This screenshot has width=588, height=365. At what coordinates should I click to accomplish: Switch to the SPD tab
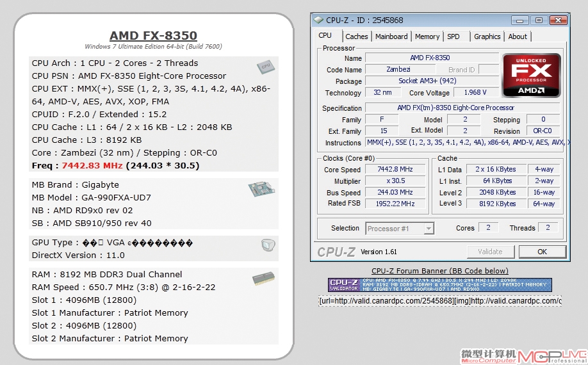click(453, 36)
